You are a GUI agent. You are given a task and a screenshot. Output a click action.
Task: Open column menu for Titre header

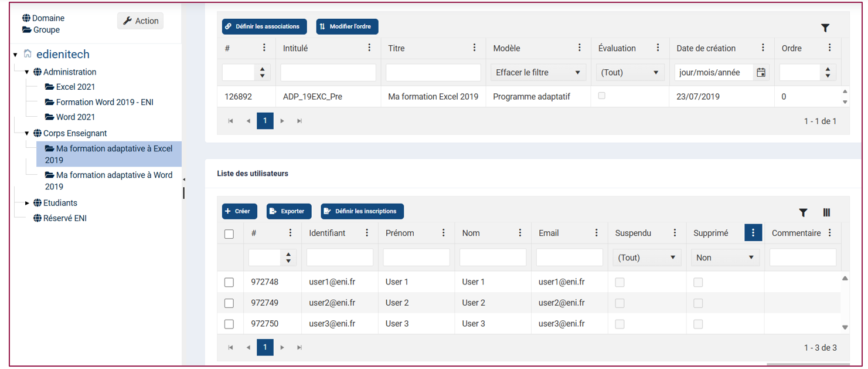pyautogui.click(x=474, y=48)
